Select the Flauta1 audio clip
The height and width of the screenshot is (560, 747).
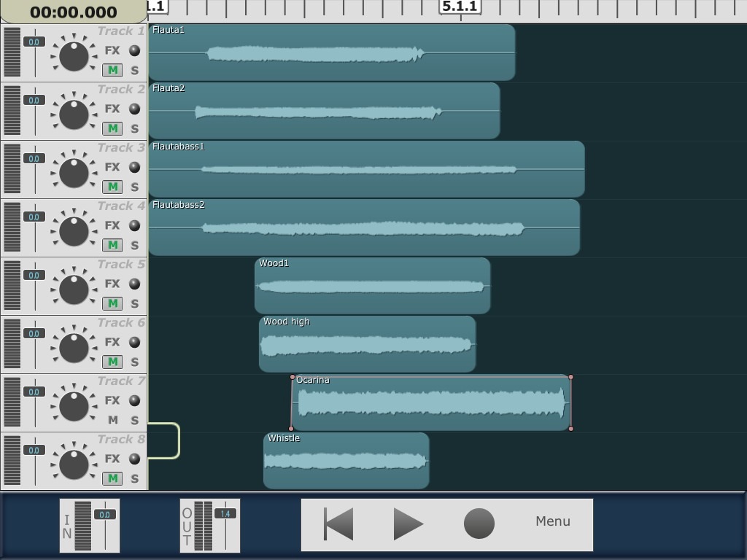point(332,52)
